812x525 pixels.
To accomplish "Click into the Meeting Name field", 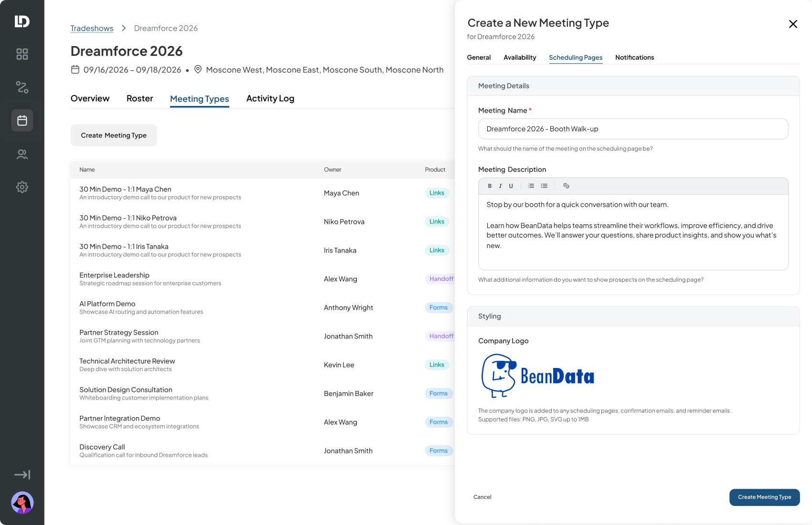I will 633,129.
